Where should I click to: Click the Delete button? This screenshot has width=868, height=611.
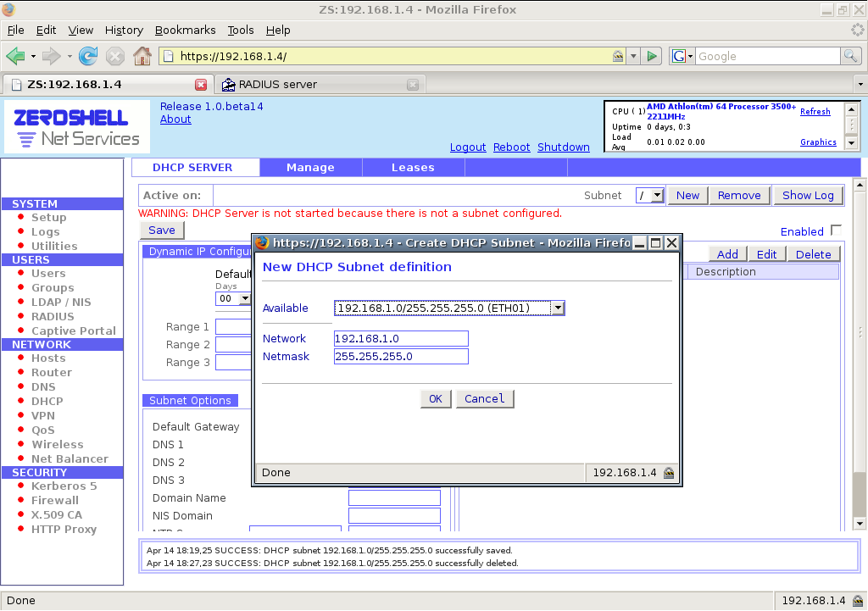pyautogui.click(x=813, y=254)
